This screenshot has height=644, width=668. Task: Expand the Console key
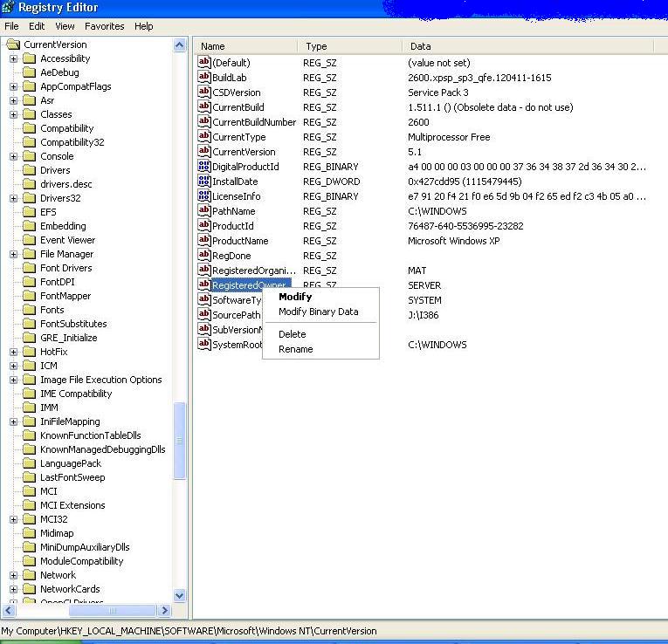pyautogui.click(x=14, y=157)
